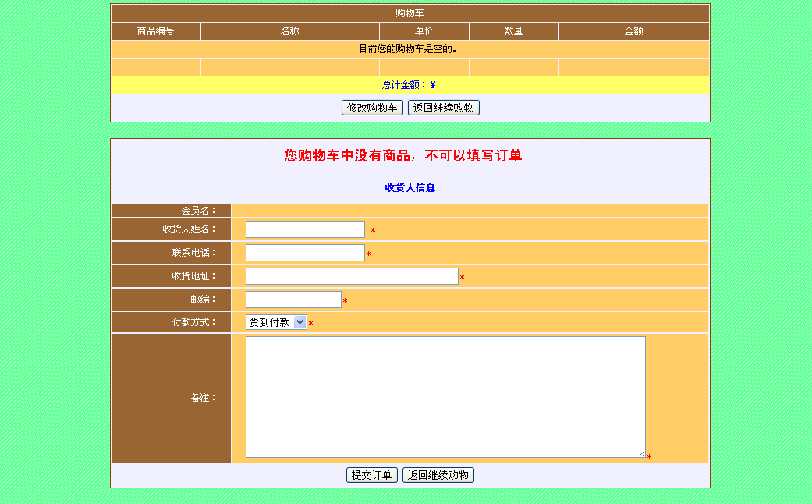Click the 联系电话 label
812x504 pixels.
[194, 253]
